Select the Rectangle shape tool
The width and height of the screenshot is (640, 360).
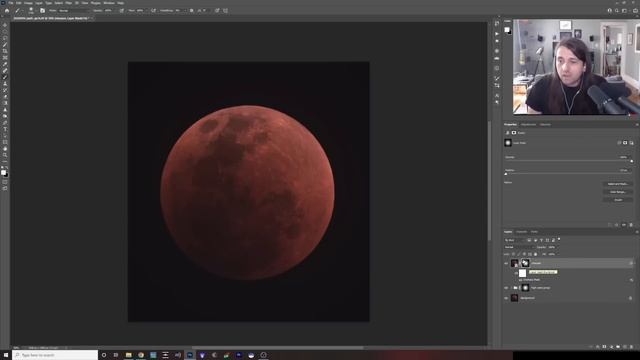(x=5, y=142)
